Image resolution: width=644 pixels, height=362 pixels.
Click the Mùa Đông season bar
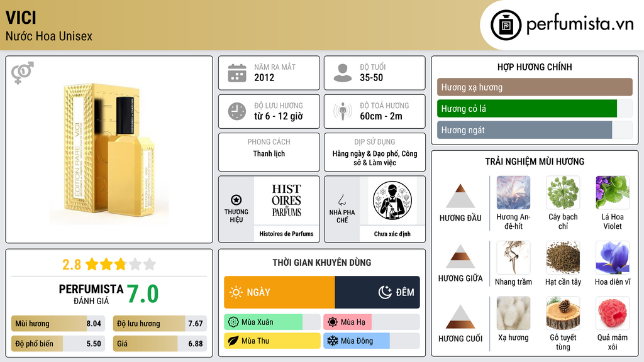coord(372,341)
